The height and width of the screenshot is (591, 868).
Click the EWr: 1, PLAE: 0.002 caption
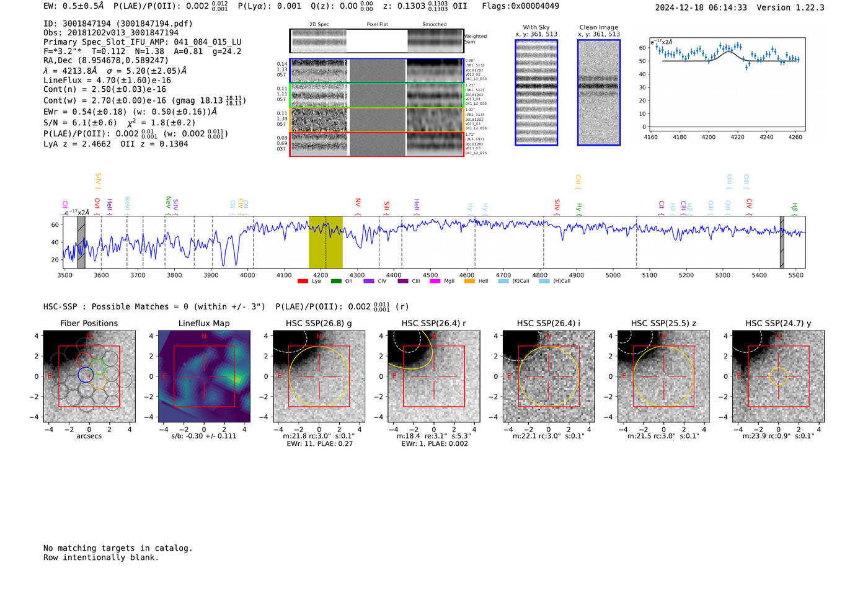[434, 444]
